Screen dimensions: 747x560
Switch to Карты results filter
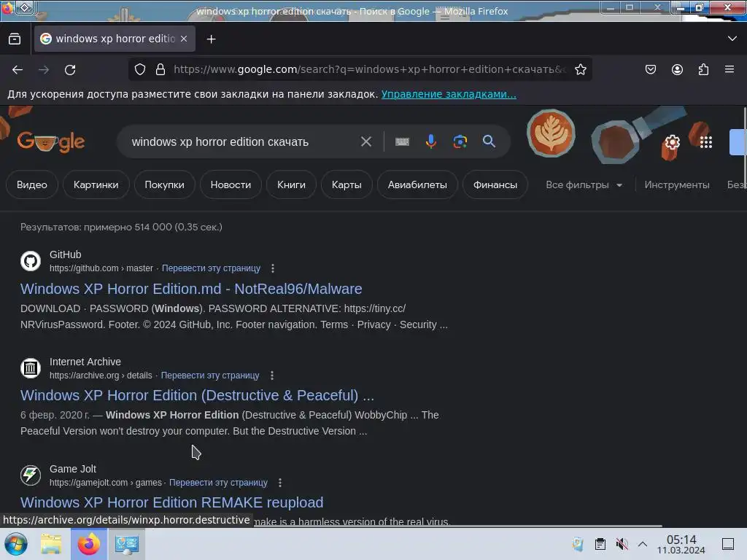[x=347, y=184]
